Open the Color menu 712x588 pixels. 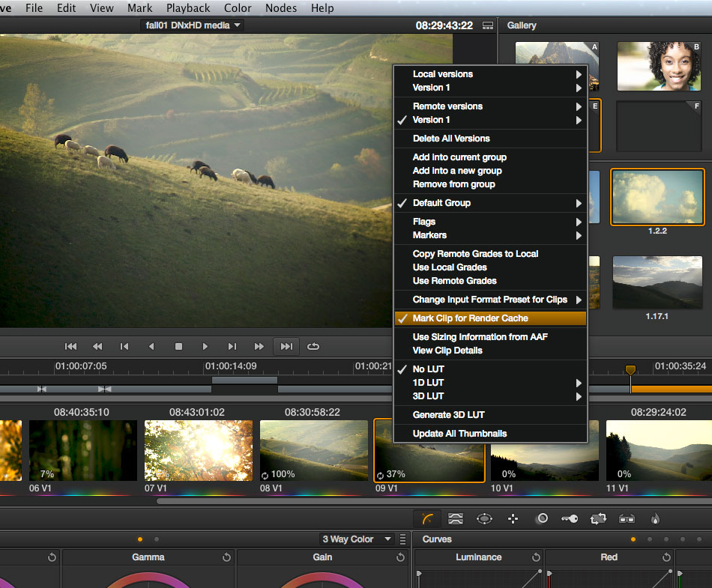point(238,7)
